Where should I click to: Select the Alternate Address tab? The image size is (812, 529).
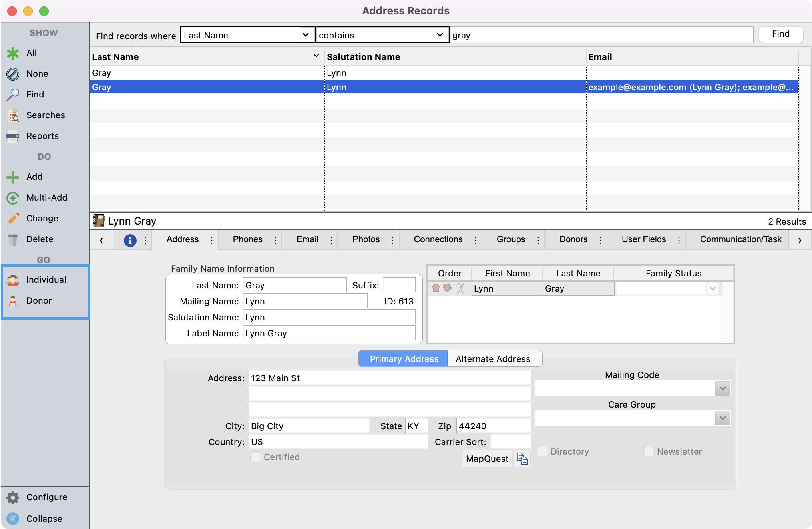[x=493, y=359]
